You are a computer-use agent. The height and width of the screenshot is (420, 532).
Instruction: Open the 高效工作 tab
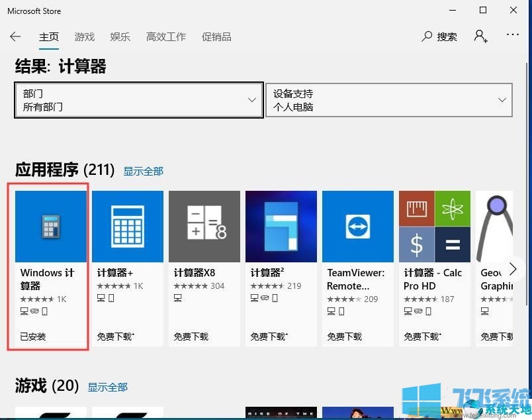tap(166, 36)
